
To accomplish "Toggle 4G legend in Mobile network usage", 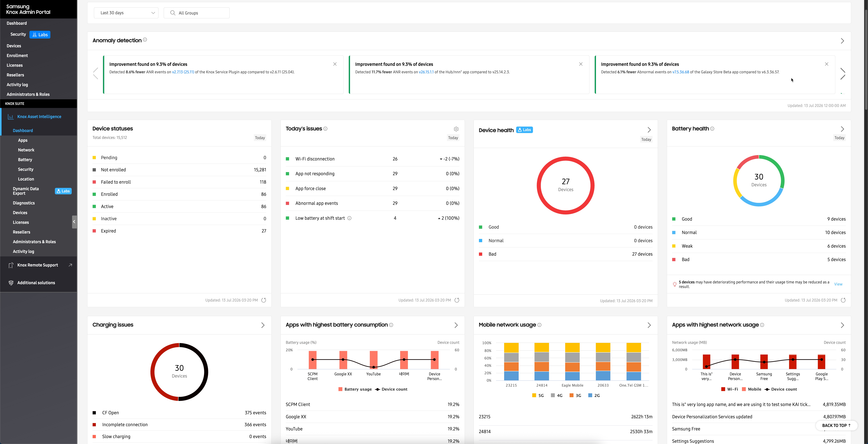I will tap(557, 395).
